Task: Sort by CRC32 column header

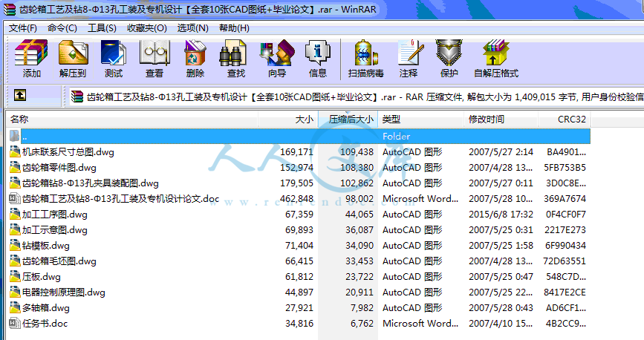Action: click(x=565, y=119)
